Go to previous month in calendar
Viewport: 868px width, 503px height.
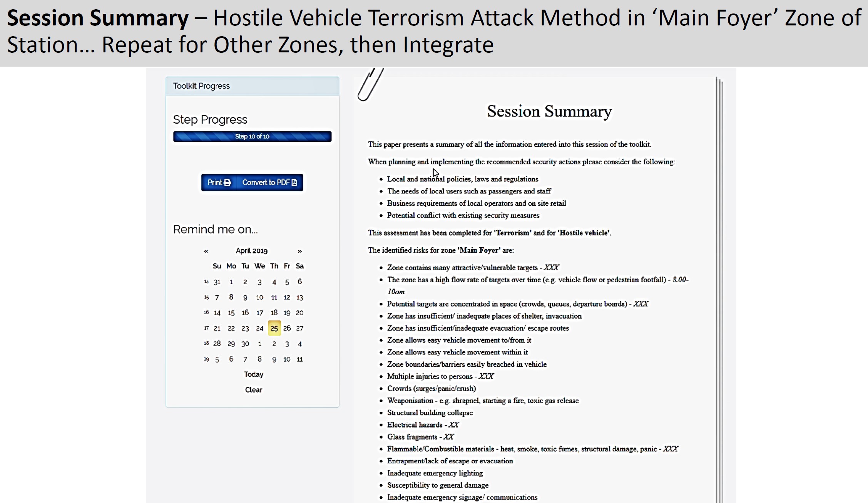(206, 251)
